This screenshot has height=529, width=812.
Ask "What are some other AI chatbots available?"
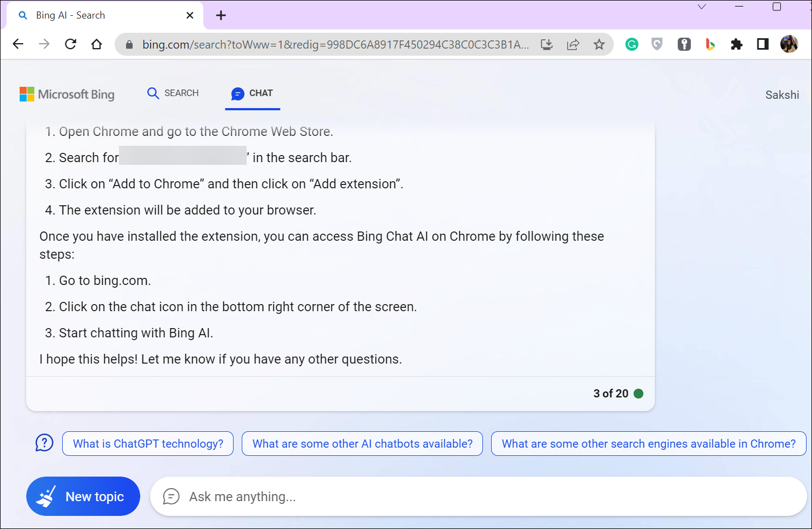pos(362,444)
